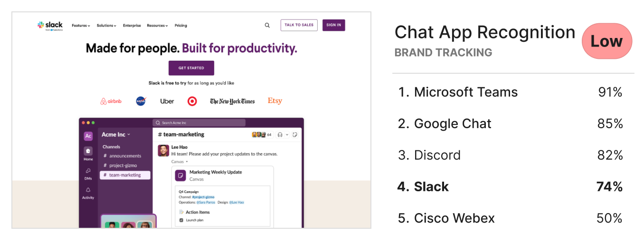The height and width of the screenshot is (243, 644).
Task: Open the canvas icon in channel header
Action: [295, 135]
